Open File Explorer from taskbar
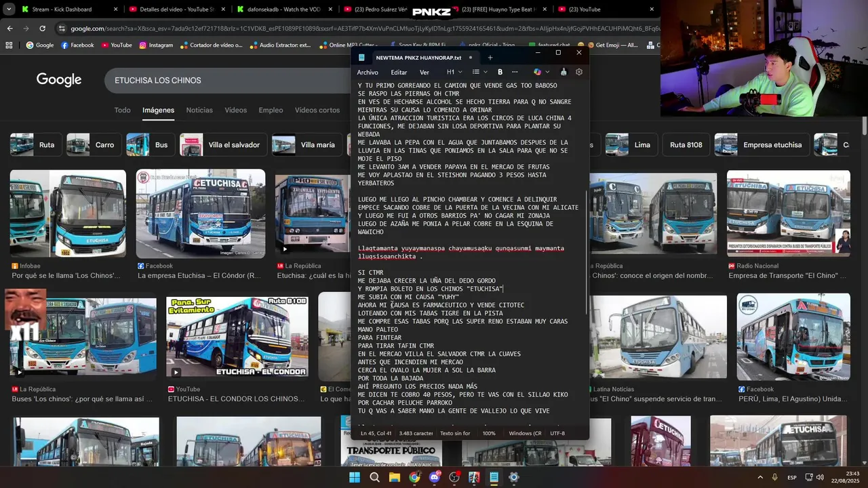This screenshot has height=488, width=868. click(394, 477)
